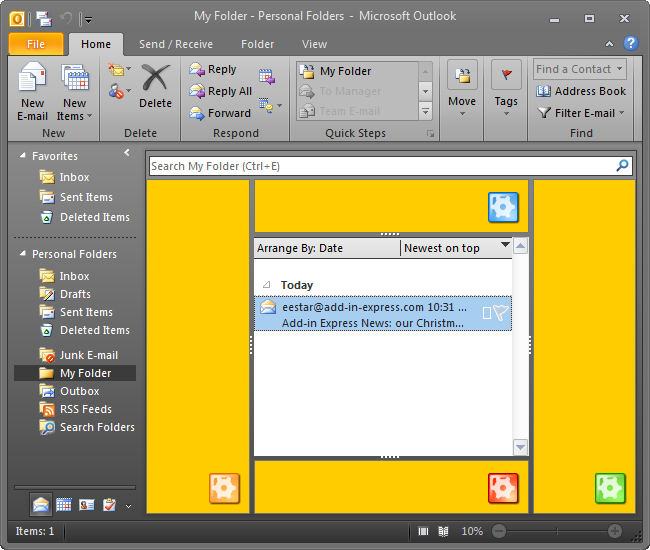Select the Drafts folder
Image resolution: width=650 pixels, height=550 pixels.
[x=65, y=294]
